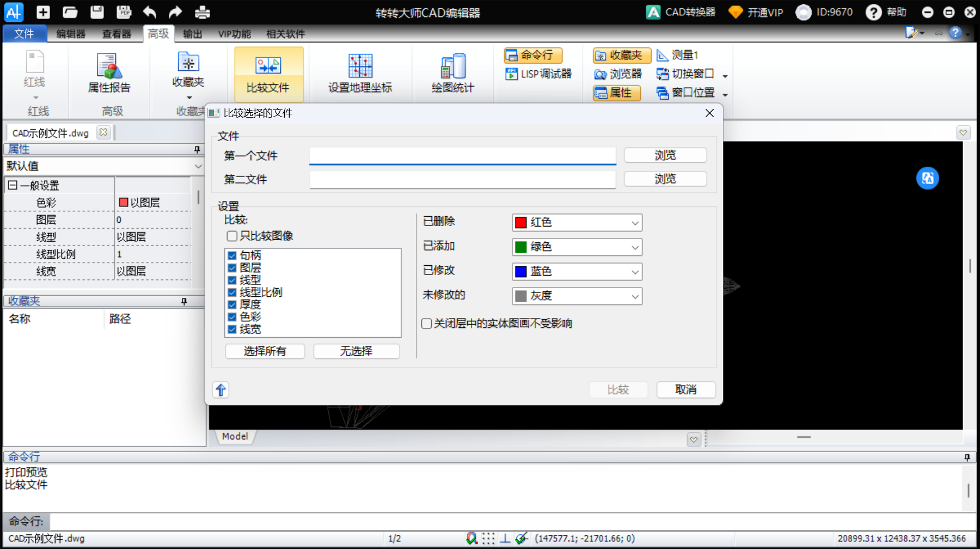This screenshot has height=549, width=980.
Task: Collapse the 一般设置 tree group
Action: 12,185
